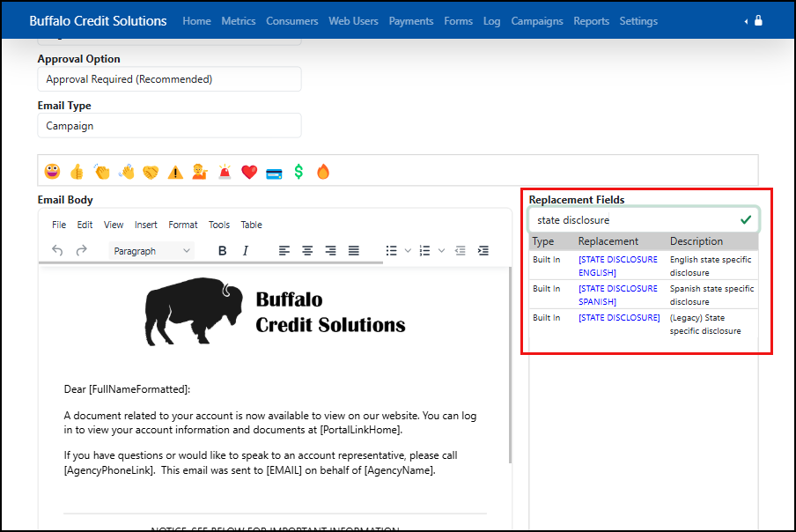Open the Tools menu in editor
796x532 pixels.
coord(219,225)
